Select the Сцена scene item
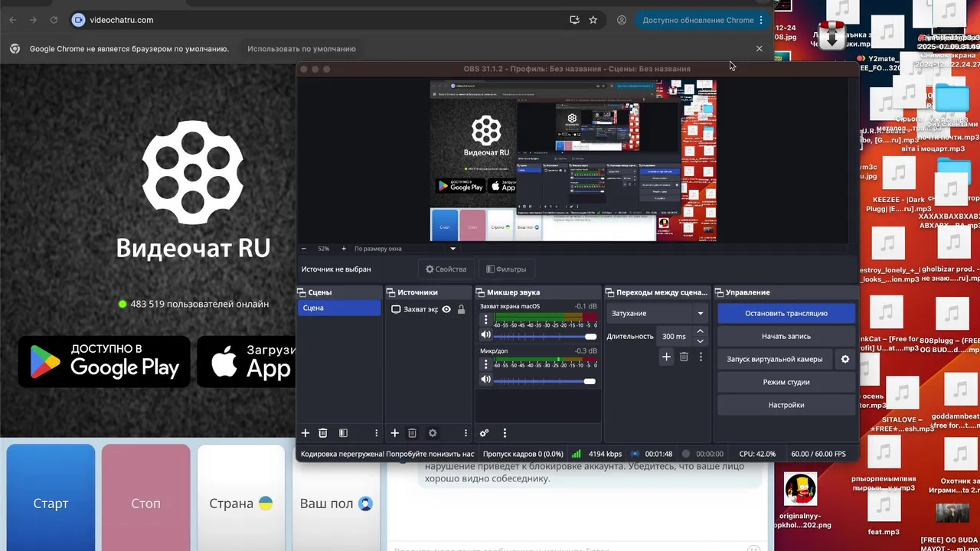Viewport: 980px width, 551px height. [x=338, y=308]
